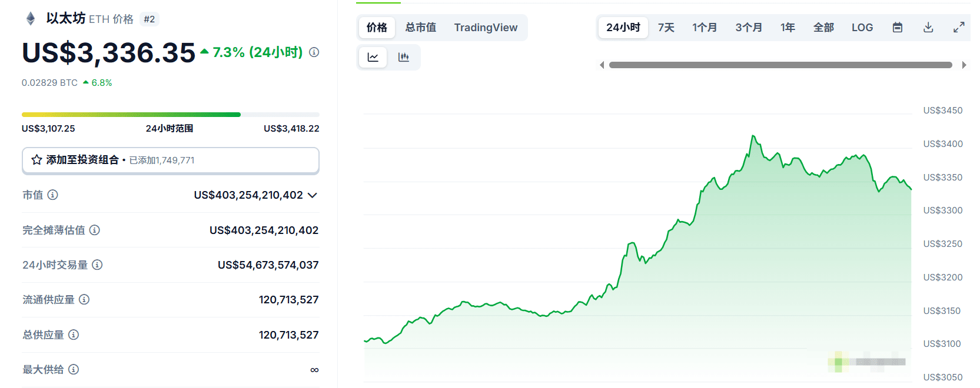The width and height of the screenshot is (980, 388).
Task: Click the right arrow of chart scrollbar
Action: [964, 65]
